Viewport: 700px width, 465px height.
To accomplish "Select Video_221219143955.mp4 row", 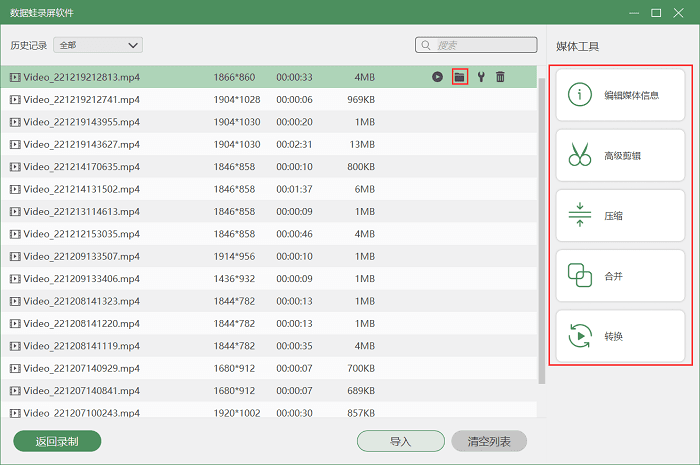I will [269, 122].
